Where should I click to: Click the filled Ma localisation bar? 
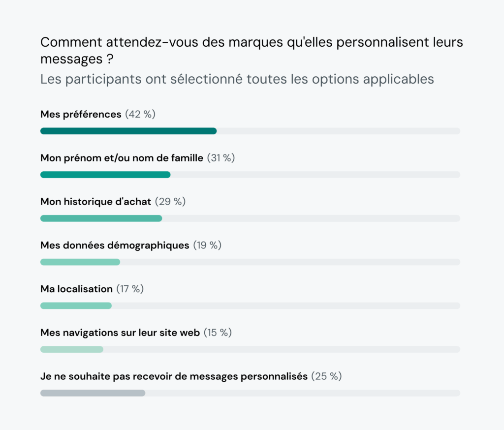point(76,306)
